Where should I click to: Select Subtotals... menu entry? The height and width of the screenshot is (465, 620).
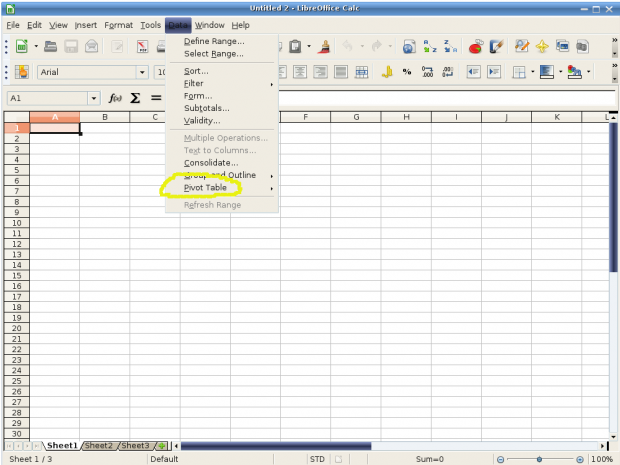(x=222, y=108)
